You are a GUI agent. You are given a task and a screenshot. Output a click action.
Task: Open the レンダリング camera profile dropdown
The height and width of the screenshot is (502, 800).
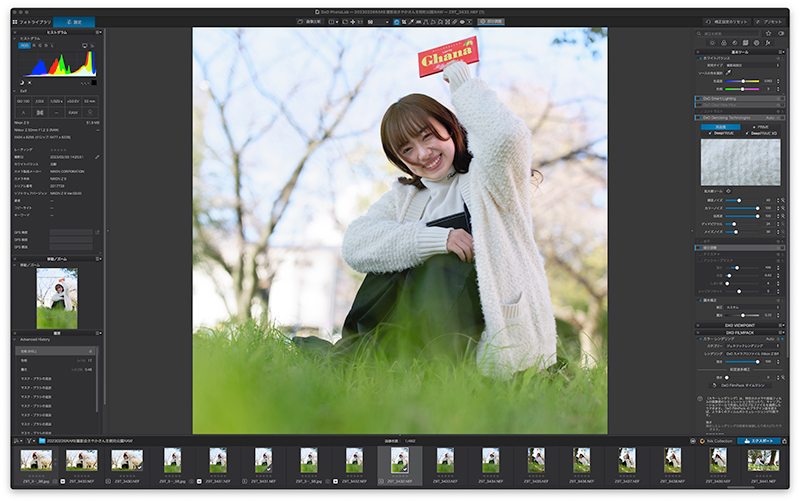coord(753,354)
